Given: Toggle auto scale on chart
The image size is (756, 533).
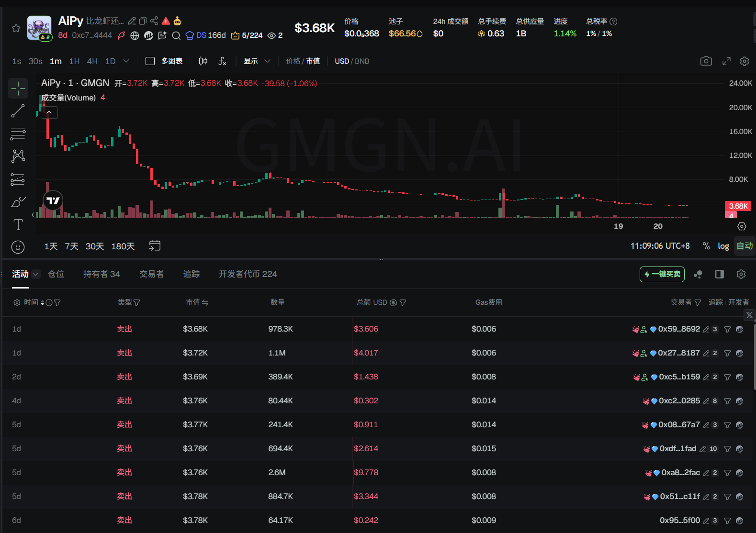Looking at the screenshot, I should point(745,246).
